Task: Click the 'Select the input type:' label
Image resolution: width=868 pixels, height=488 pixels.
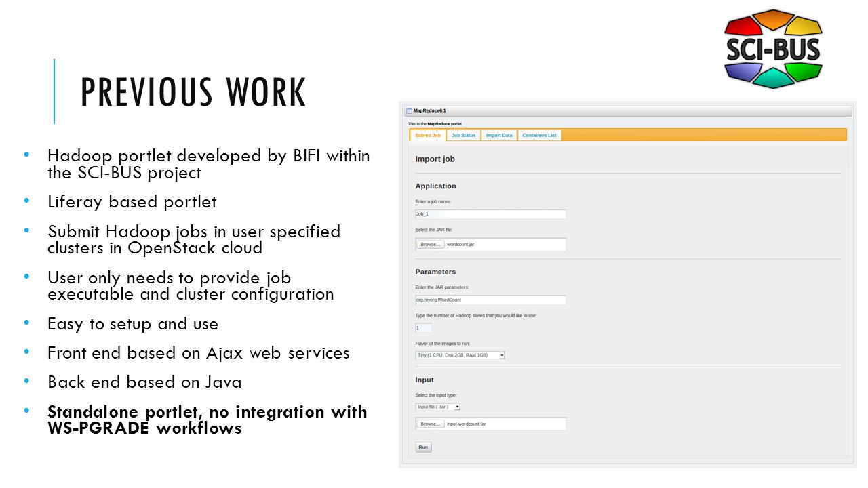Action: click(436, 395)
